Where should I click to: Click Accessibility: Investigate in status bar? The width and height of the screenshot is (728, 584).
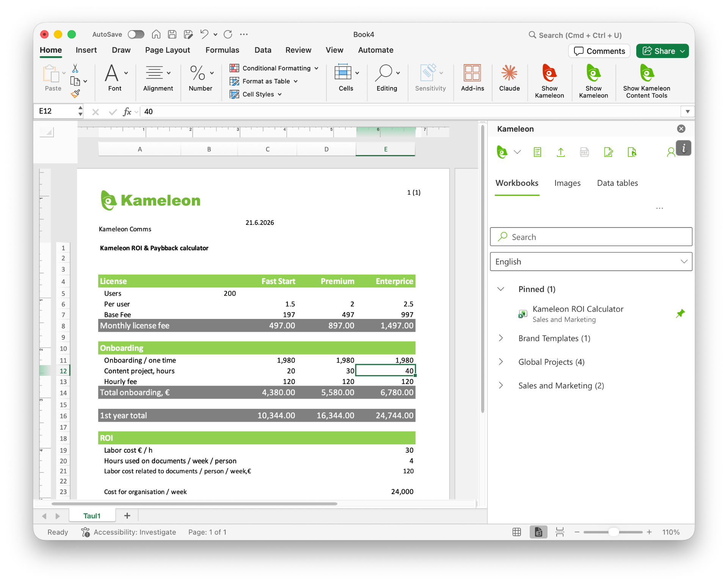[x=129, y=532]
